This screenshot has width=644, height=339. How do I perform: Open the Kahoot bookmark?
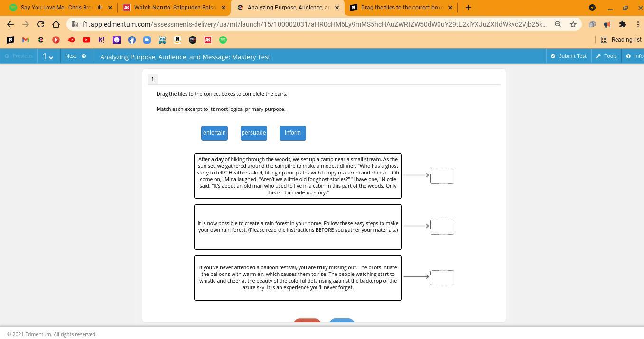pyautogui.click(x=102, y=40)
